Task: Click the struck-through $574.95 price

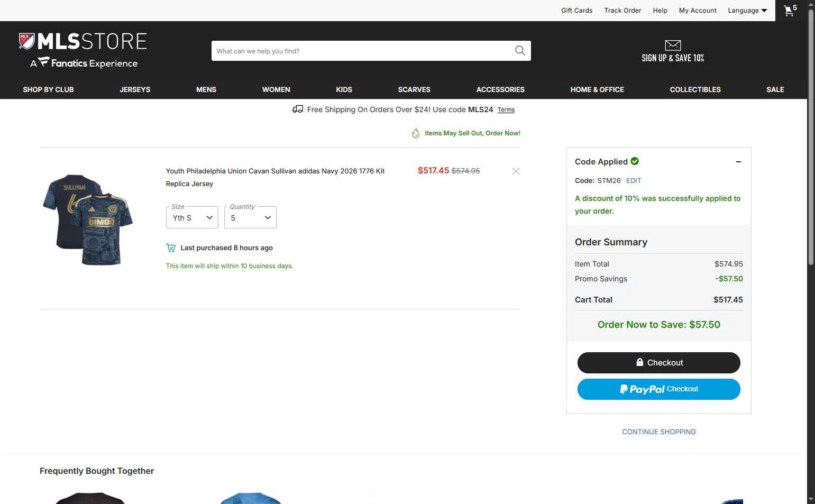Action: point(465,171)
